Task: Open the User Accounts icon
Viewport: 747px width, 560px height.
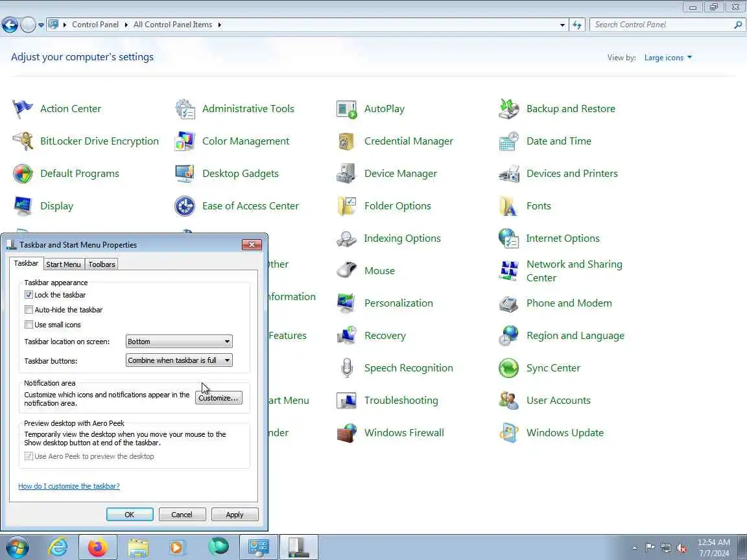Action: coord(509,401)
